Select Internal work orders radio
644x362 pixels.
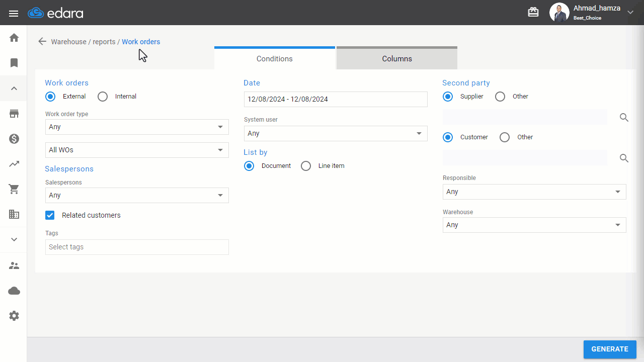tap(103, 97)
